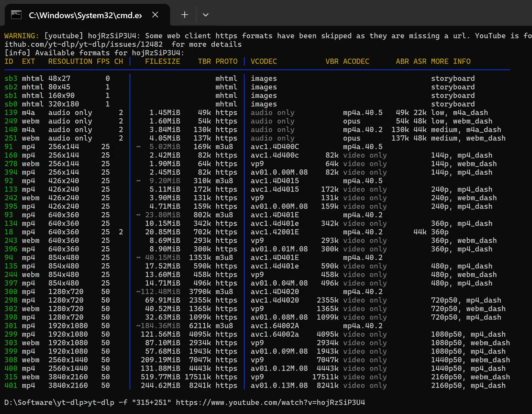The height and width of the screenshot is (414, 532).
Task: Expand the new tab profile dropdown
Action: pos(205,15)
